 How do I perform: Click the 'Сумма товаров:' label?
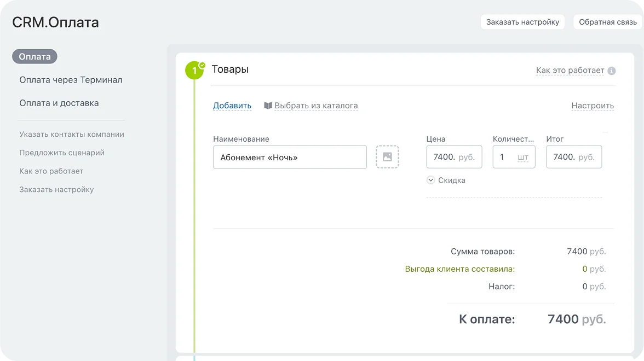point(482,252)
